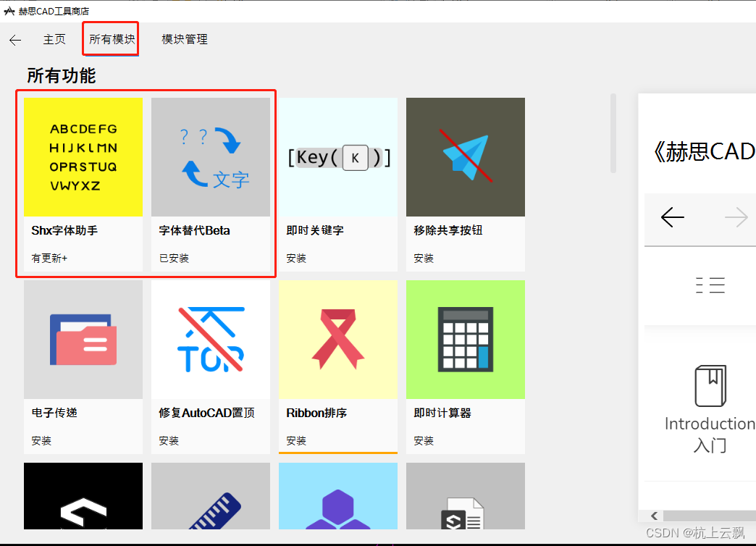The width and height of the screenshot is (756, 546).
Task: Click the module list vertical scrollbar
Action: click(613, 133)
